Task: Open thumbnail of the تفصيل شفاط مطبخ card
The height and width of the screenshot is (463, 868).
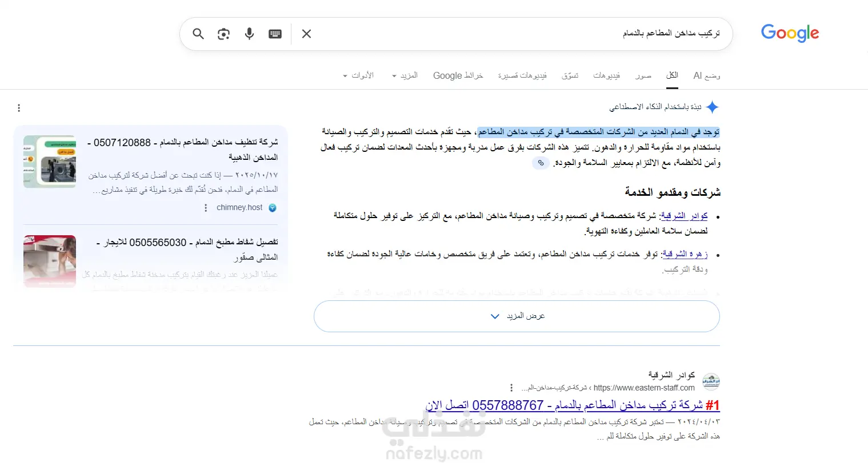Action: [x=50, y=261]
